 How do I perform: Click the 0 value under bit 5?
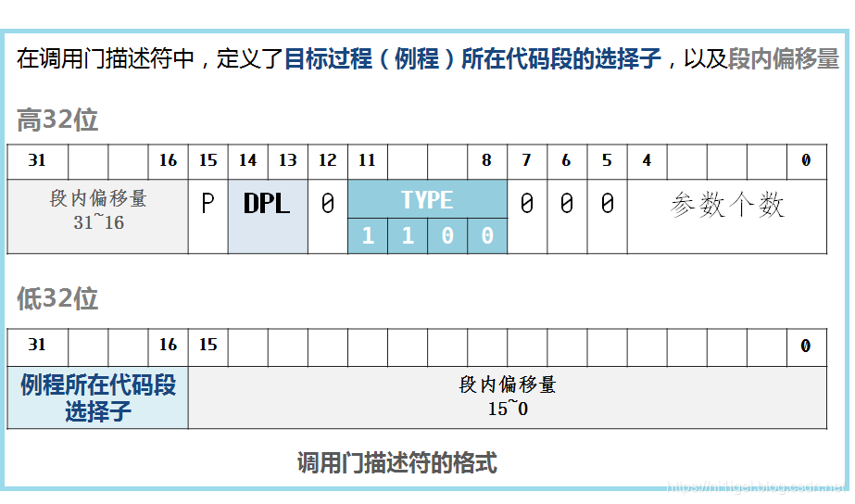pos(607,217)
